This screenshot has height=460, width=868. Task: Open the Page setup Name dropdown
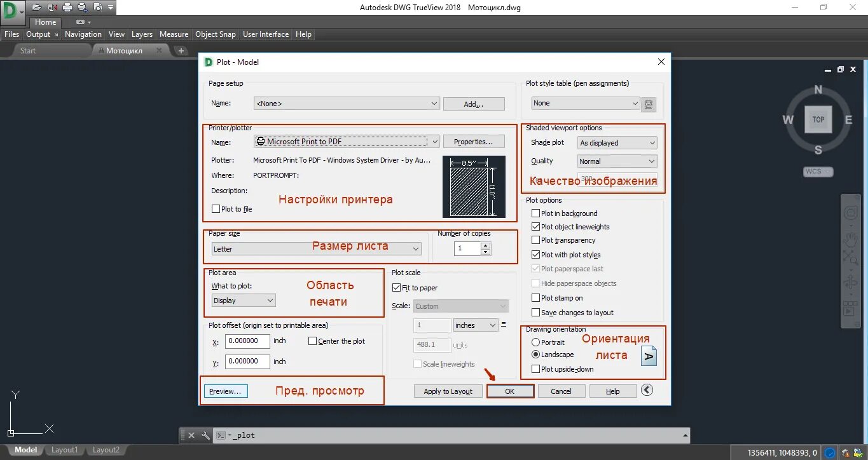point(347,104)
